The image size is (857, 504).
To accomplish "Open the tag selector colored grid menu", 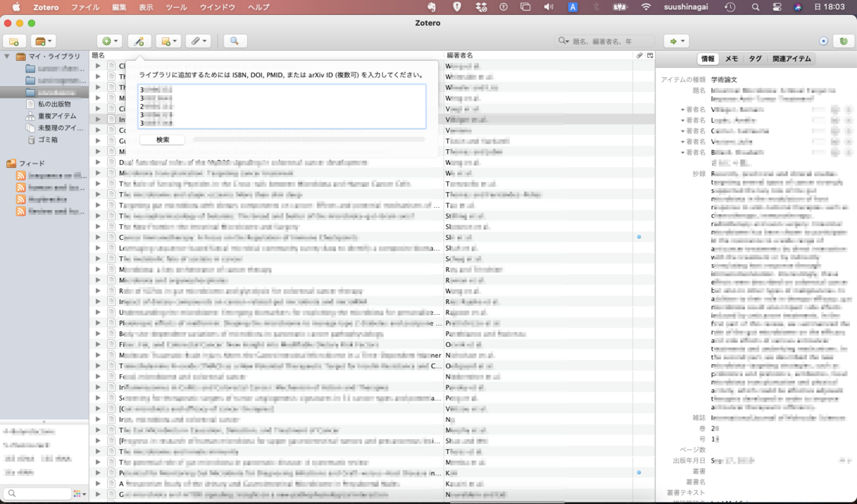I will pyautogui.click(x=79, y=493).
